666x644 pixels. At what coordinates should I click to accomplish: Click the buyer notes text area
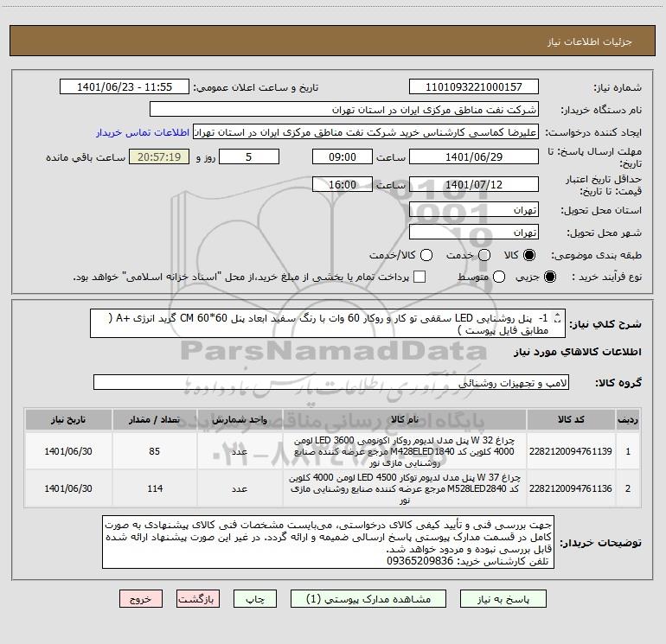328,542
